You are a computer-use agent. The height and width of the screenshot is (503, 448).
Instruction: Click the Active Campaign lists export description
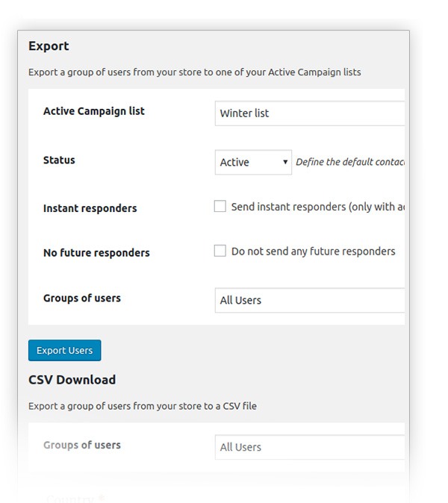[x=194, y=73]
